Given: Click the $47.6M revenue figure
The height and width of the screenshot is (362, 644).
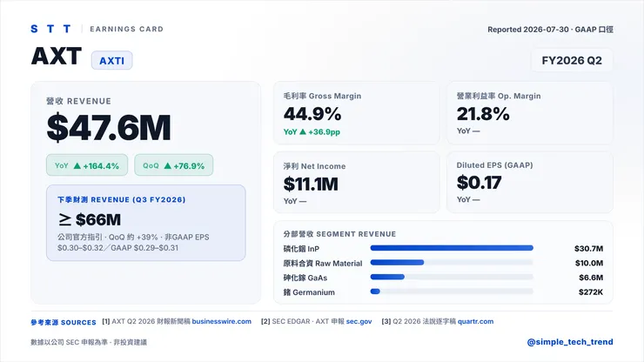Looking at the screenshot, I should coord(109,128).
